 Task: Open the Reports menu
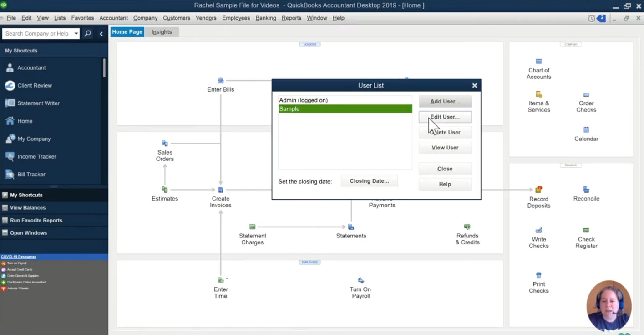(x=291, y=18)
